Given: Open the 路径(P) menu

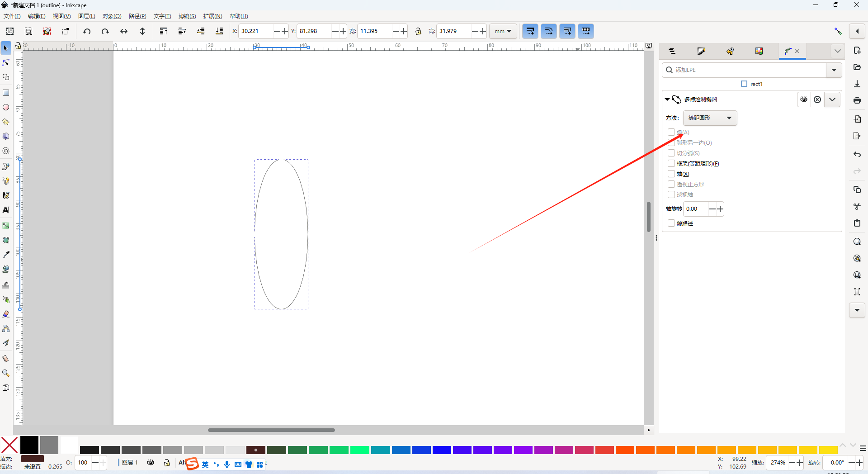Looking at the screenshot, I should (137, 16).
